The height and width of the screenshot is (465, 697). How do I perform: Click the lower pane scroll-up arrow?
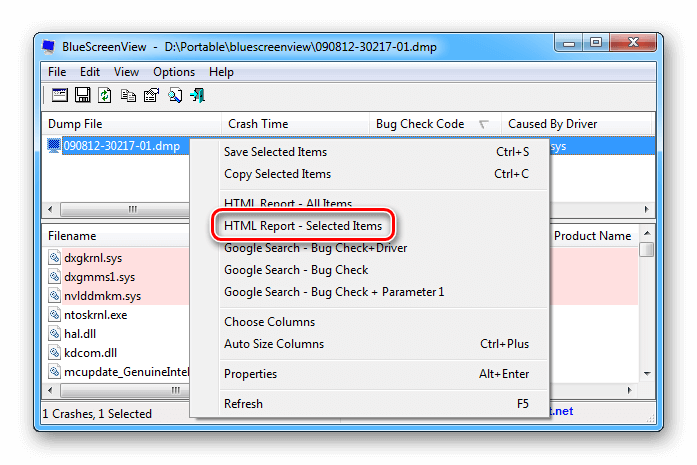pyautogui.click(x=647, y=233)
